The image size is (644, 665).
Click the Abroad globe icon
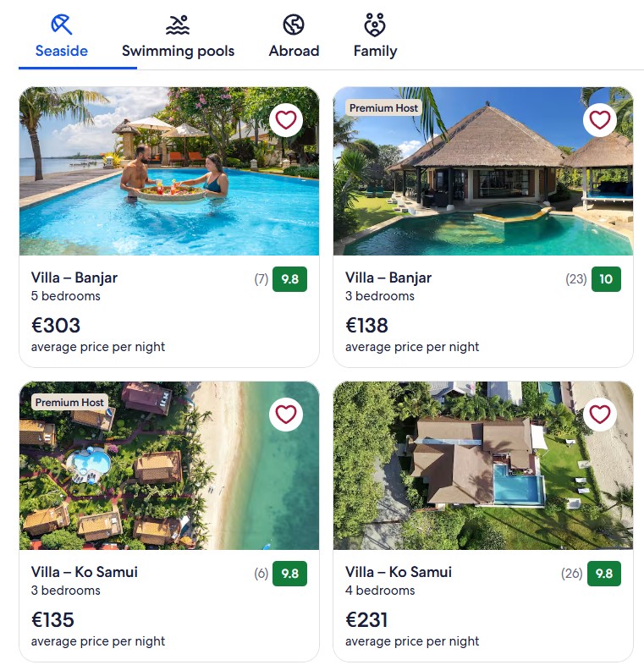294,25
